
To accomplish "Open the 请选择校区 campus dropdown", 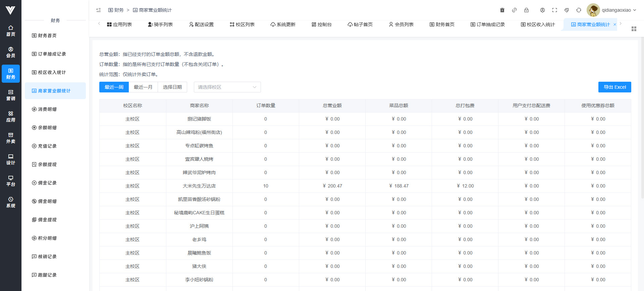I will (x=227, y=87).
